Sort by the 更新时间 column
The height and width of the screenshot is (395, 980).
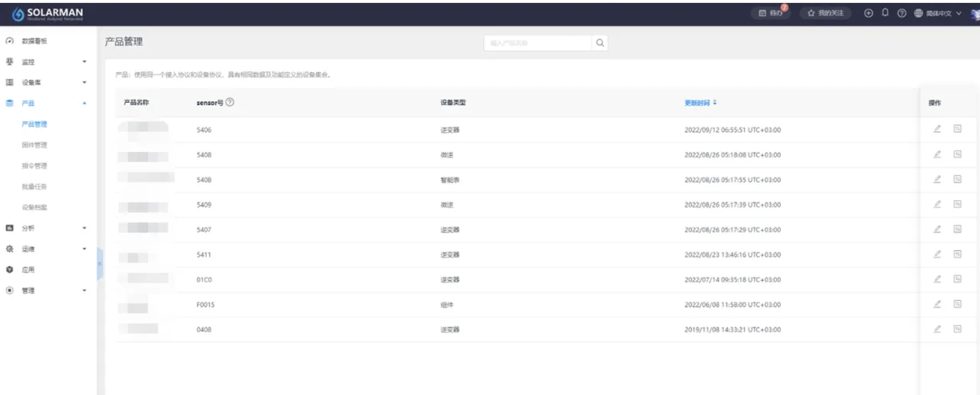point(700,102)
